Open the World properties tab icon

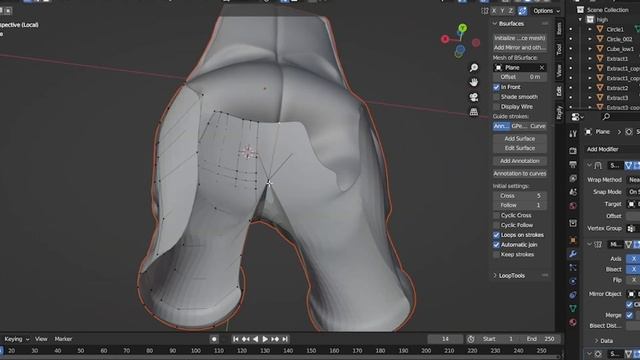tap(573, 205)
